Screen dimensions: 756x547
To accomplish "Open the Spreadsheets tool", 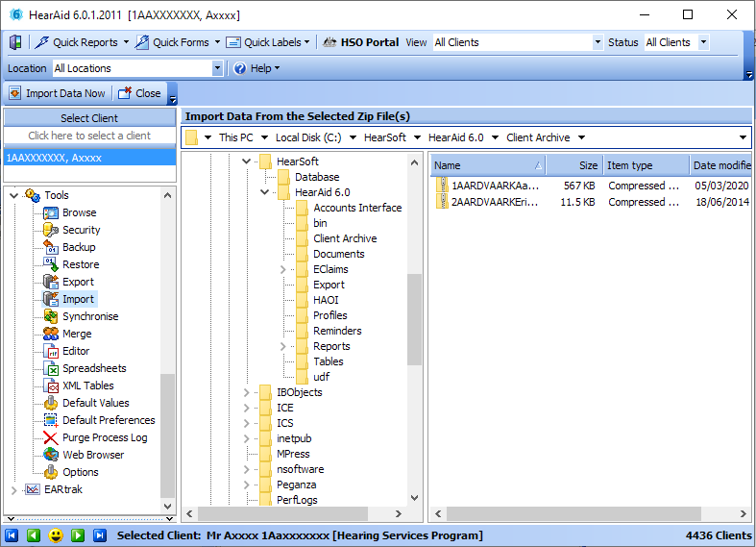I will click(94, 368).
